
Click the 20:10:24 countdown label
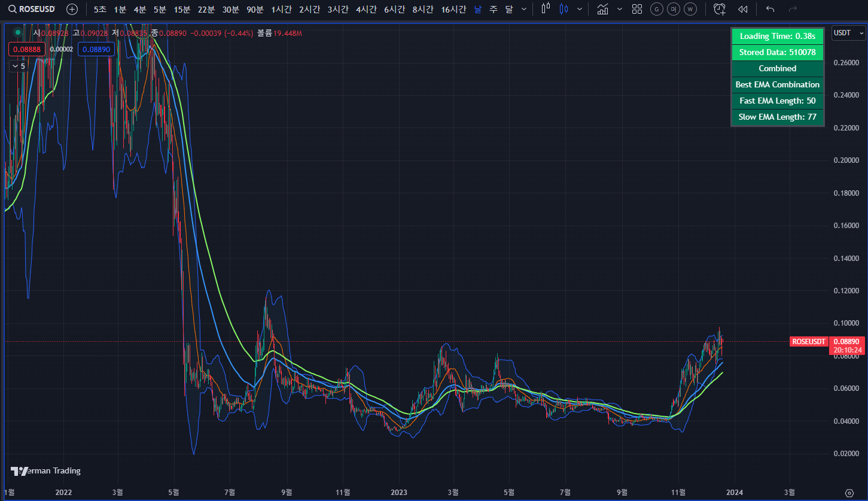[846, 350]
